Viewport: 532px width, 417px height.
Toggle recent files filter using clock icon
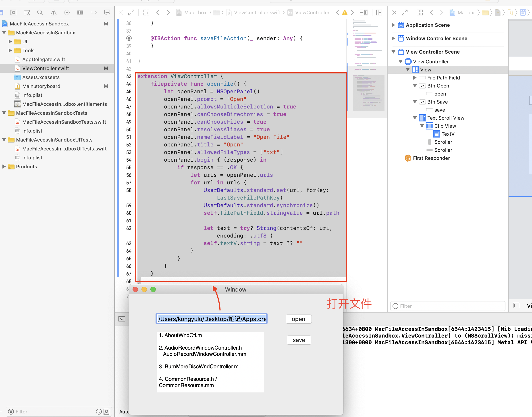tap(99, 411)
